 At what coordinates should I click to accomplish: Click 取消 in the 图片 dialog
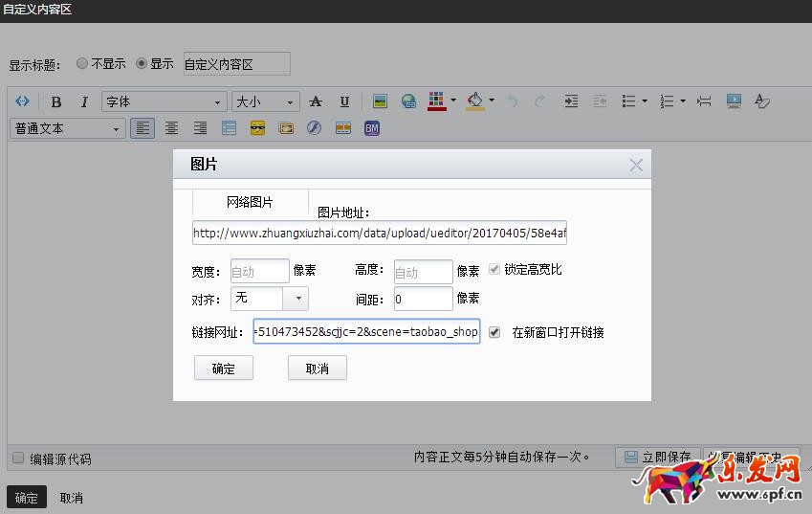318,369
